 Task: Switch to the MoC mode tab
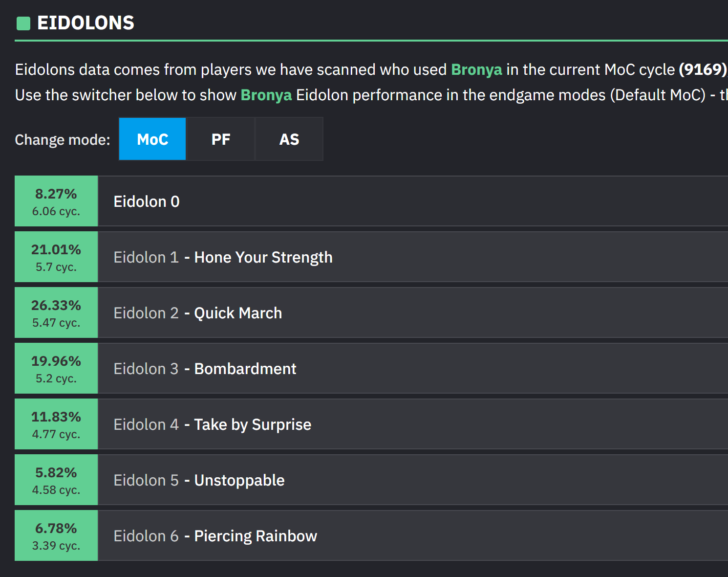[x=152, y=139]
